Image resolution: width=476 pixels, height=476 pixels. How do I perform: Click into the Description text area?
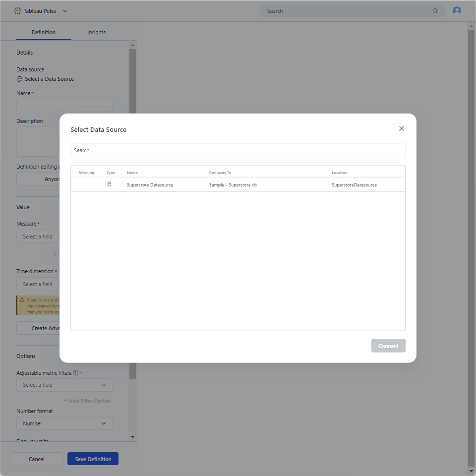point(38,141)
